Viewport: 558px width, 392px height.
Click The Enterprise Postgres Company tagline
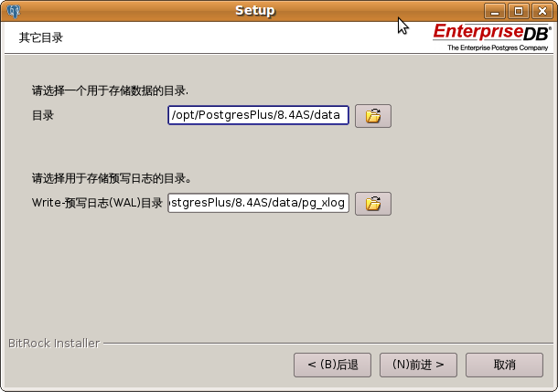[498, 48]
